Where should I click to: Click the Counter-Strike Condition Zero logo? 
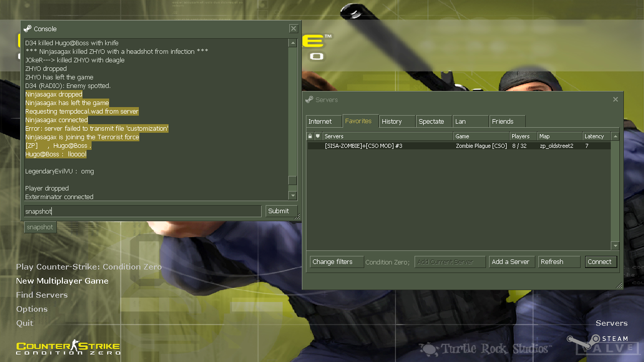[x=68, y=348]
